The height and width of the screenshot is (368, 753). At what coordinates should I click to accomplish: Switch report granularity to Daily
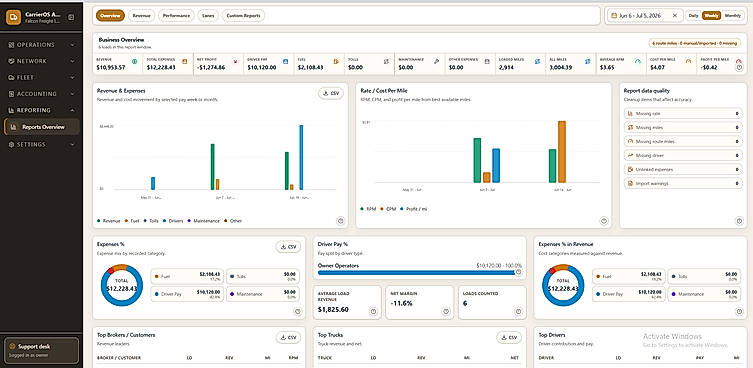point(693,15)
